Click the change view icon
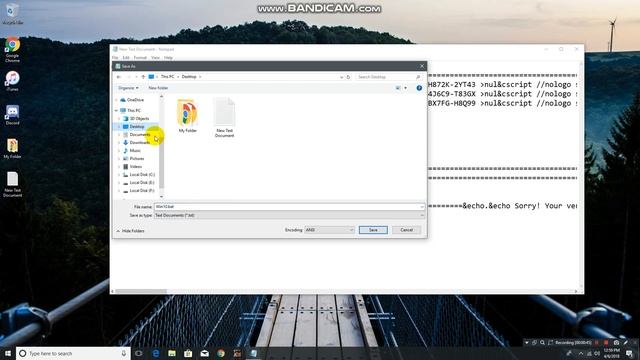 point(398,88)
